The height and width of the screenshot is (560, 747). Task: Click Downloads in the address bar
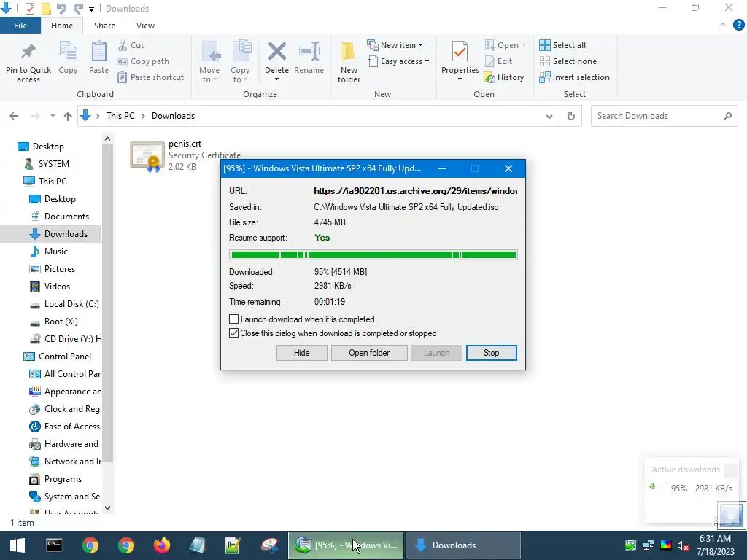[x=173, y=116]
